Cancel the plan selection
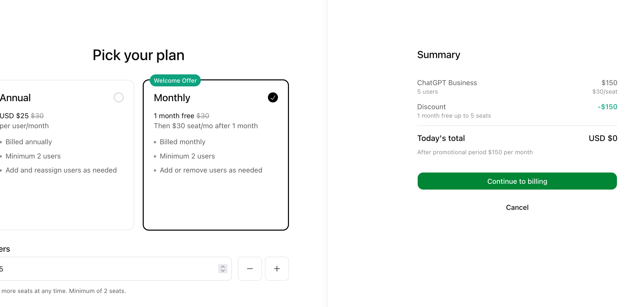The height and width of the screenshot is (307, 644). pyautogui.click(x=517, y=207)
